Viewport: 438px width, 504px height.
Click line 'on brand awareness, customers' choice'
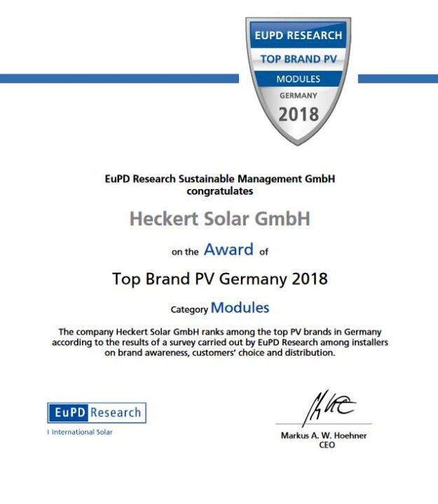pyautogui.click(x=220, y=353)
